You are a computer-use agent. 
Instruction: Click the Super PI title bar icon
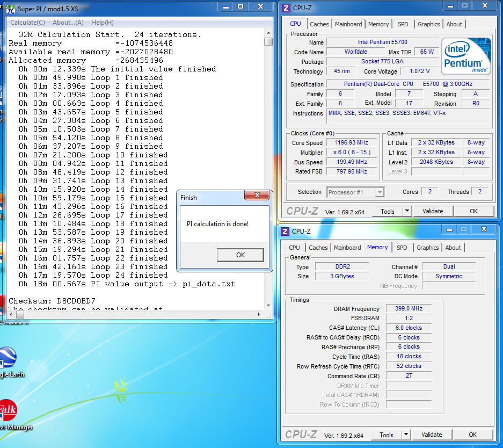[x=11, y=9]
